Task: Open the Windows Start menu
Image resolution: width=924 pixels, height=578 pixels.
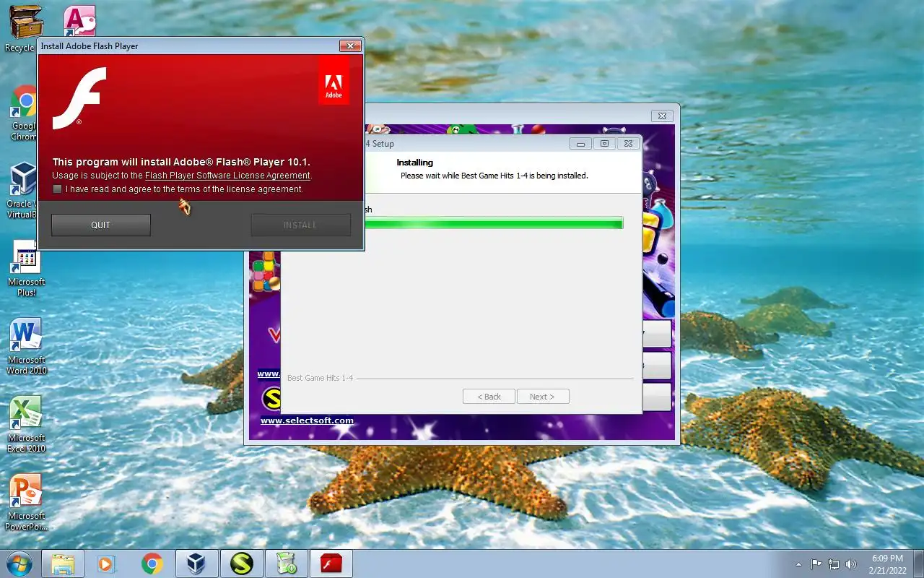Action: pyautogui.click(x=19, y=564)
